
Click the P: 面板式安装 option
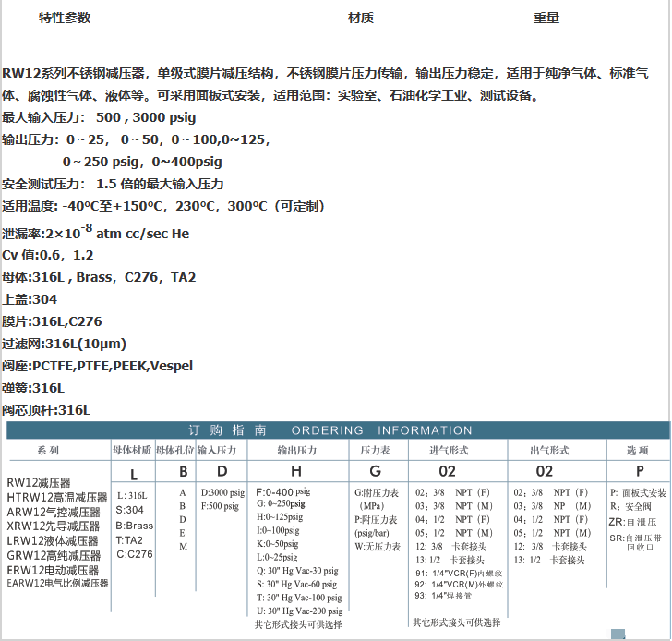click(639, 493)
